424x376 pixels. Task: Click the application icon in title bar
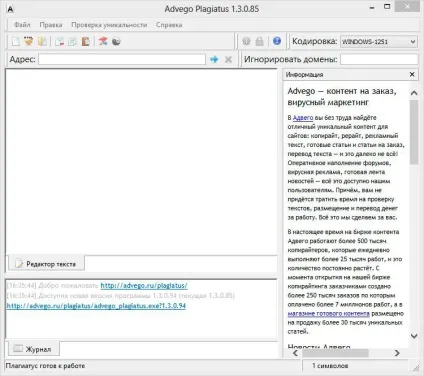click(x=10, y=9)
